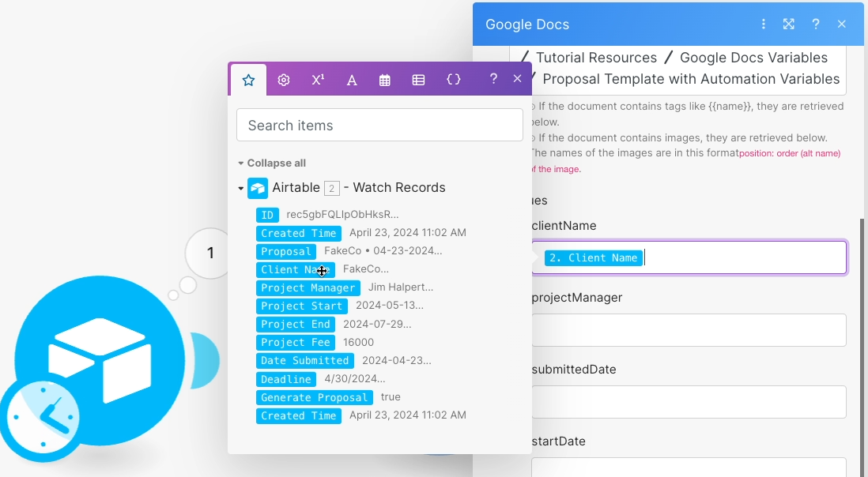This screenshot has height=477, width=868.
Task: Collapse the Airtable Watch Records section
Action: tap(241, 189)
